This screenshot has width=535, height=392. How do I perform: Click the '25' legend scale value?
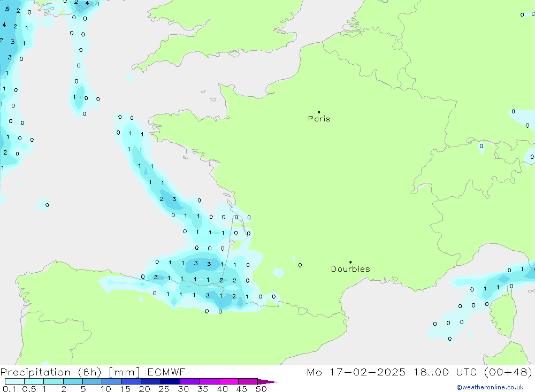pos(164,389)
